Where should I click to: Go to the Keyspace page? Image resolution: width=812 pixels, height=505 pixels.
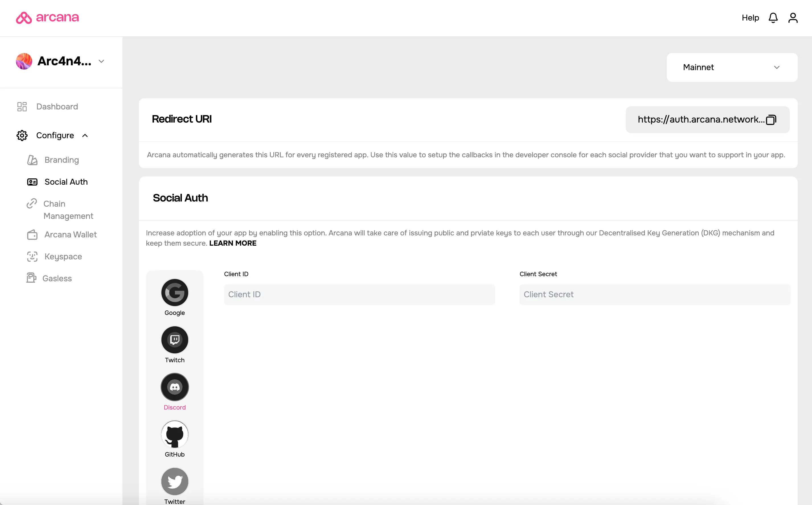point(63,256)
